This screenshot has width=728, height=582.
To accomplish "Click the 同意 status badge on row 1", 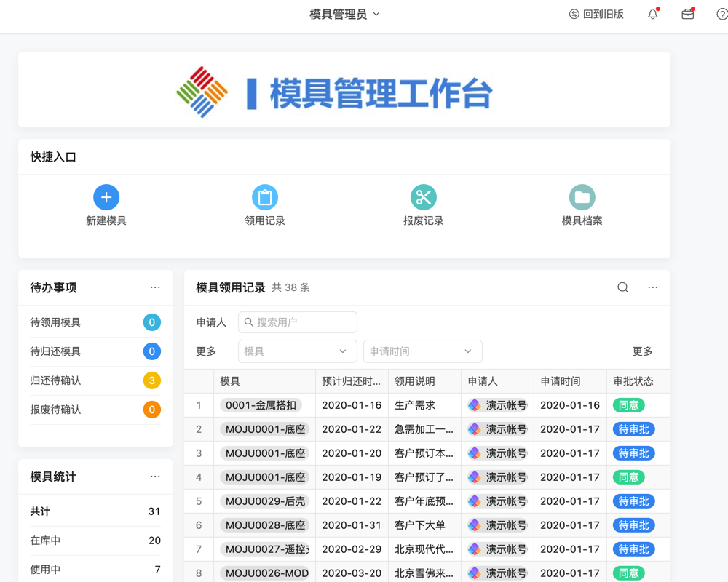I will 628,405.
